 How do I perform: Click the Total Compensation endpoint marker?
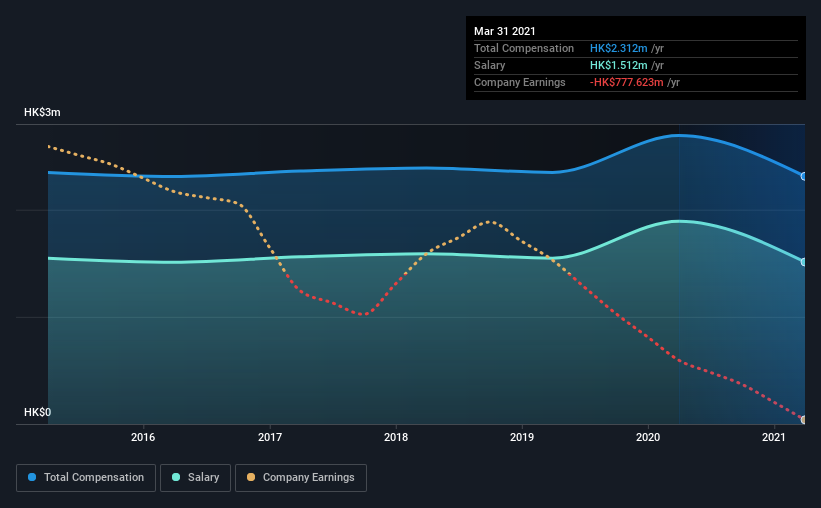[x=803, y=176]
